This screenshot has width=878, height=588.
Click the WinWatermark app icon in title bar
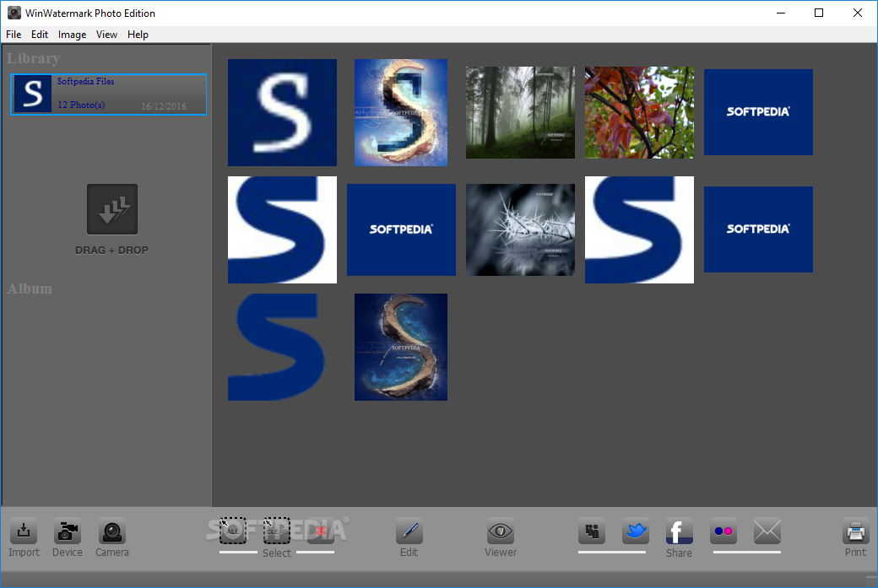pos(14,13)
